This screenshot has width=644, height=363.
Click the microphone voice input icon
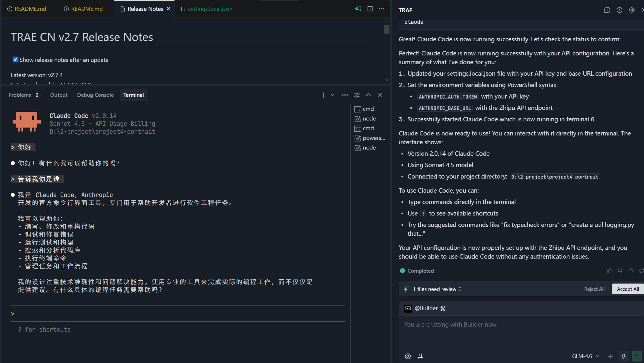(x=623, y=356)
